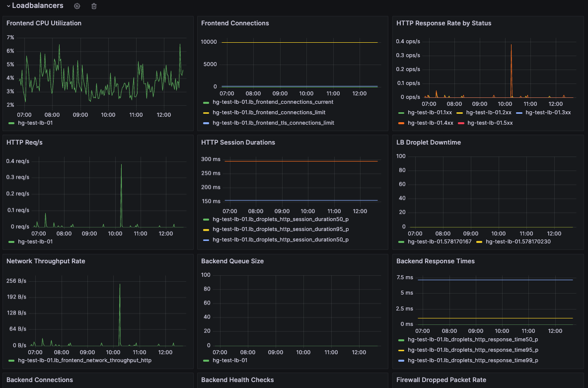Toggle hg-test-lb-01.5xx legend series
The image size is (588, 388).
[490, 123]
